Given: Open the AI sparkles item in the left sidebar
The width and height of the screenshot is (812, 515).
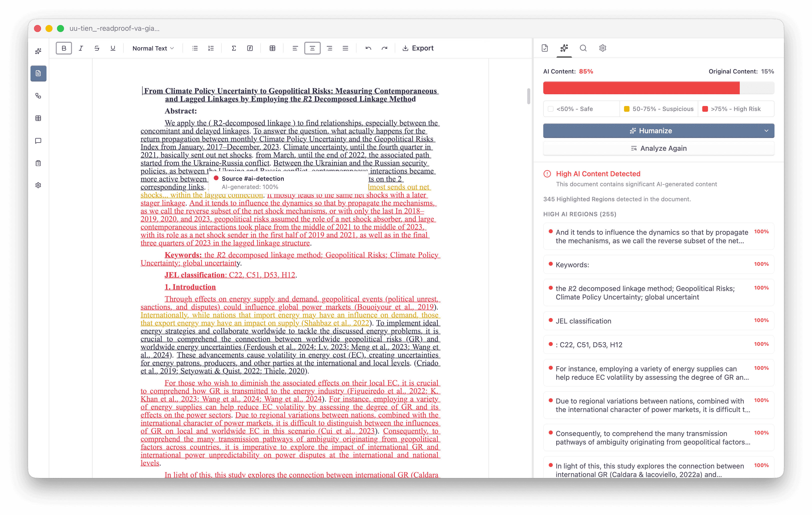Looking at the screenshot, I should pos(38,51).
